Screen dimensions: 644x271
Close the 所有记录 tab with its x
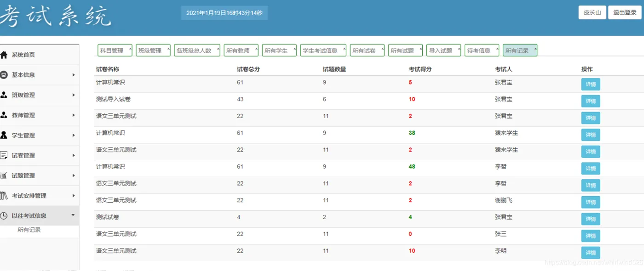535,48
